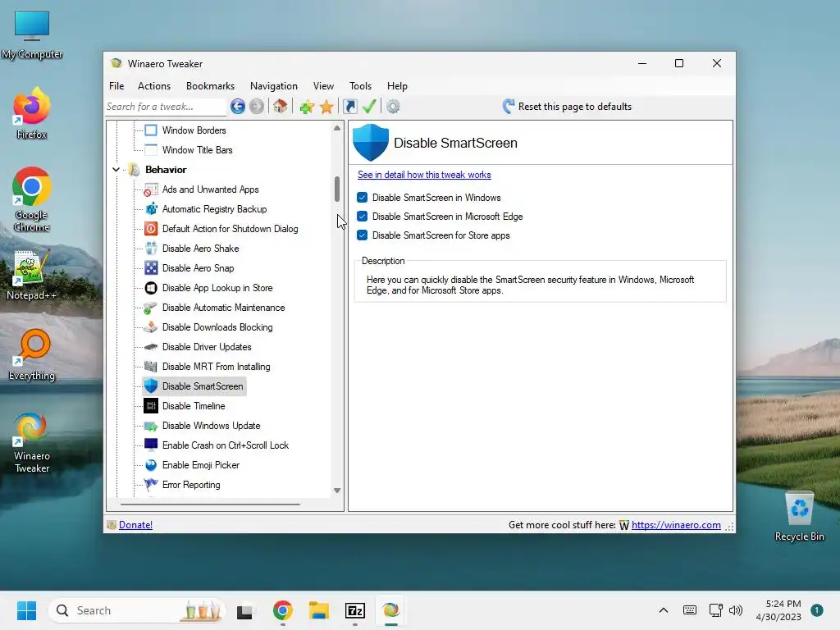Select the Disable SmartScreen tree item

tap(194, 386)
